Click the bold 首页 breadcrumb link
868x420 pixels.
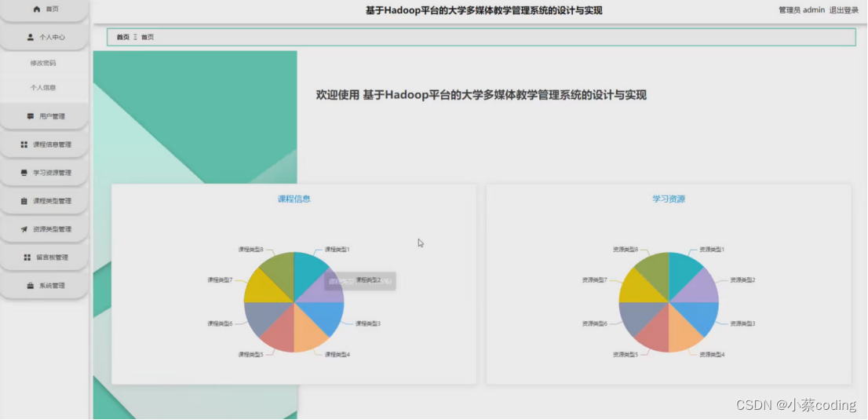point(123,37)
